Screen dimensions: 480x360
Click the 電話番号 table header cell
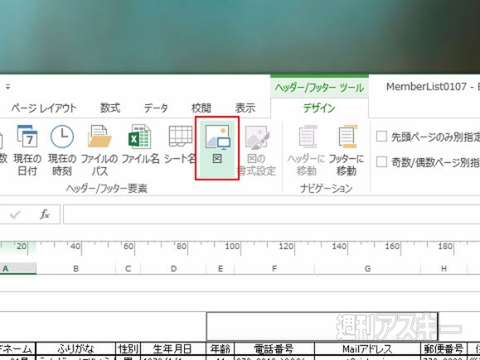pos(274,349)
